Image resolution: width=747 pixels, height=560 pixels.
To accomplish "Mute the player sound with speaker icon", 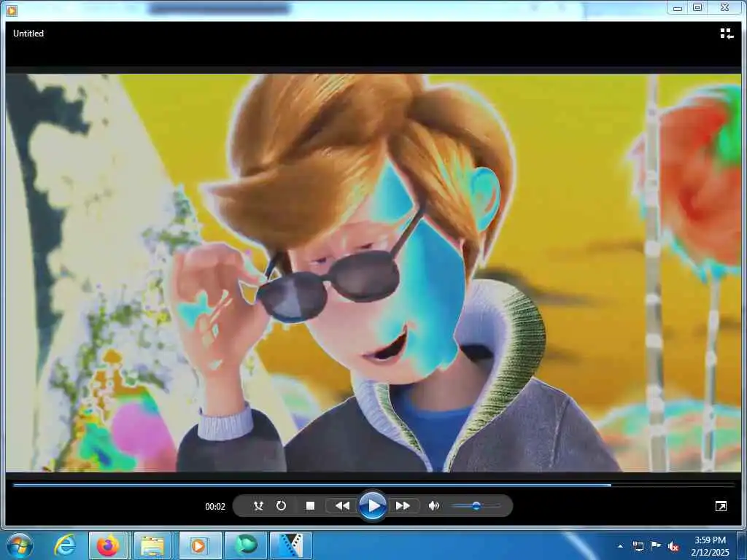I will coord(433,506).
